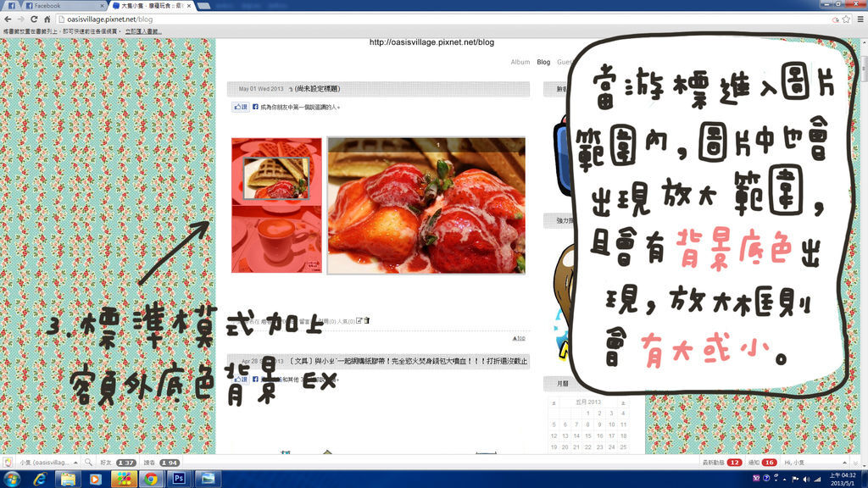Open the Blog menu item
The height and width of the screenshot is (488, 868).
[x=543, y=62]
